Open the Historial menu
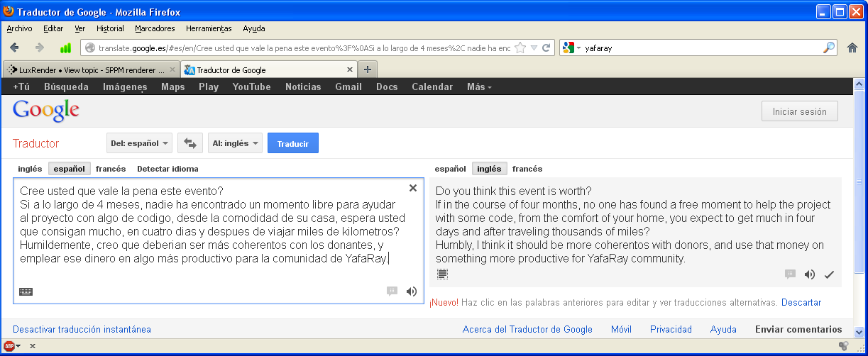Screen dimensions: 868x356 [x=110, y=28]
